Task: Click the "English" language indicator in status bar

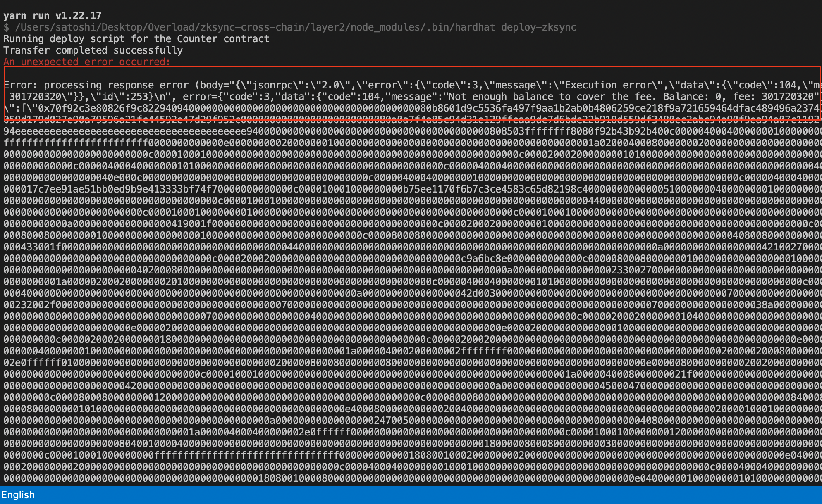Action: (x=19, y=495)
